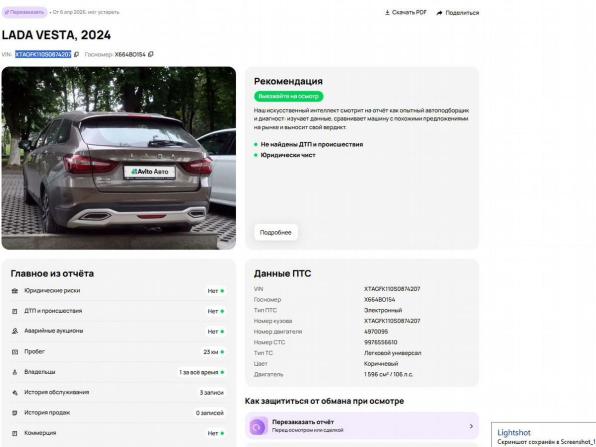Click the Вызывайте на осмотр green badge

288,96
